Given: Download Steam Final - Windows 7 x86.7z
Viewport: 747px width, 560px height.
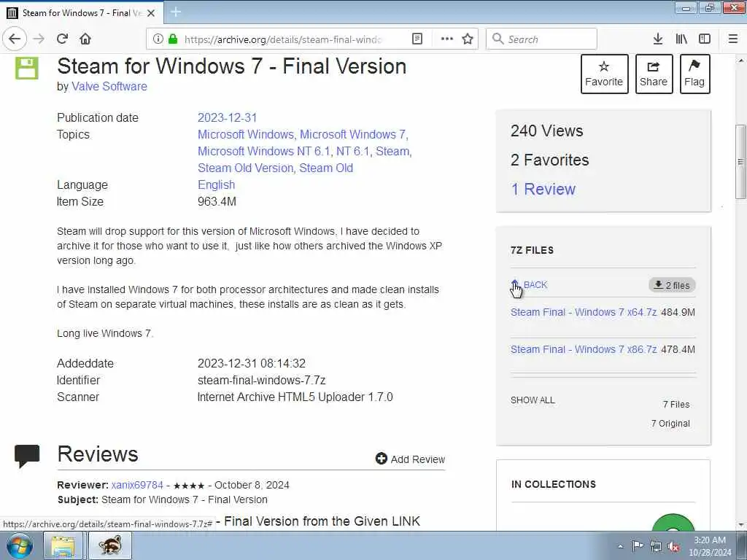Looking at the screenshot, I should (x=584, y=349).
